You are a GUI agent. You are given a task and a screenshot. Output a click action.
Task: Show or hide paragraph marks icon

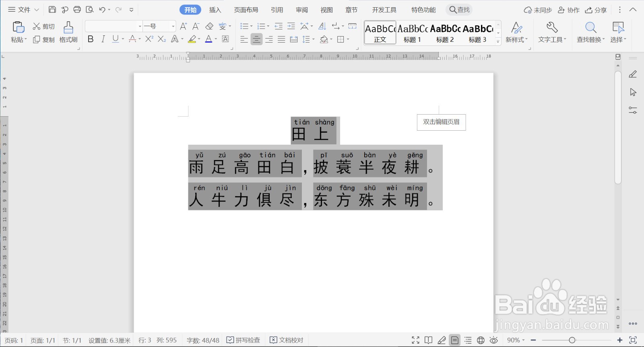[336, 27]
